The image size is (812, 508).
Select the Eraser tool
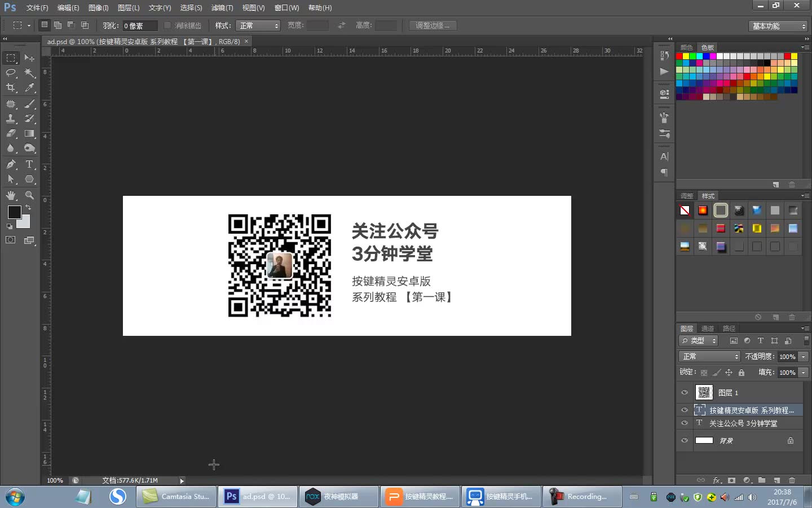[11, 133]
